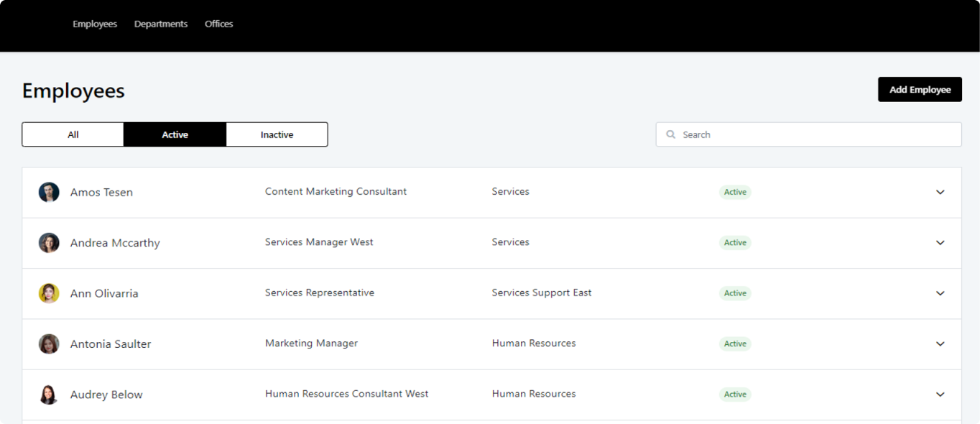Click Amos Tesen's profile avatar

(49, 193)
